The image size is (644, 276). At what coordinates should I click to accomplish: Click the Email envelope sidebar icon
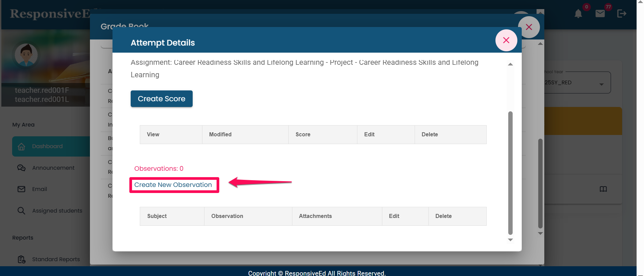[x=22, y=189]
